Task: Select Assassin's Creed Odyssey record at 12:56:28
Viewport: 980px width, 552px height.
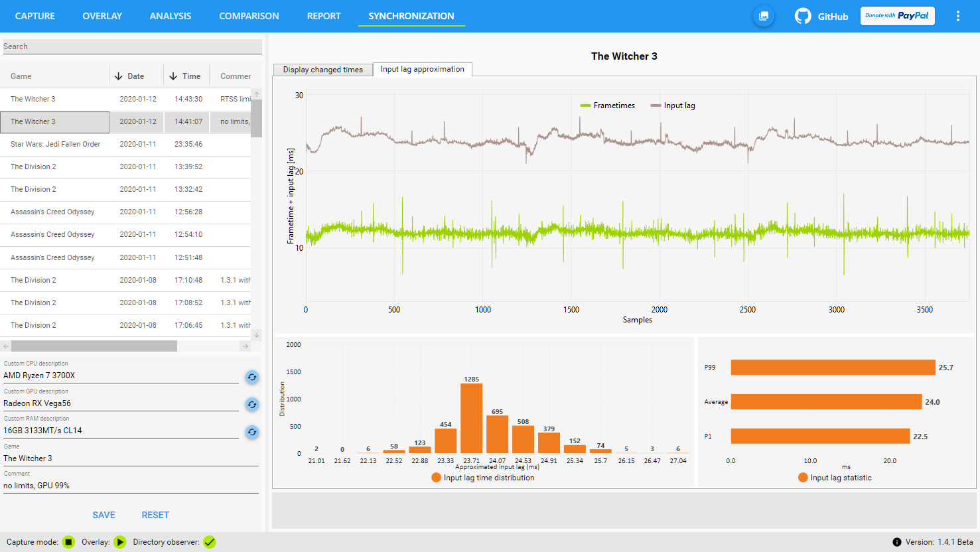Action: click(x=125, y=212)
